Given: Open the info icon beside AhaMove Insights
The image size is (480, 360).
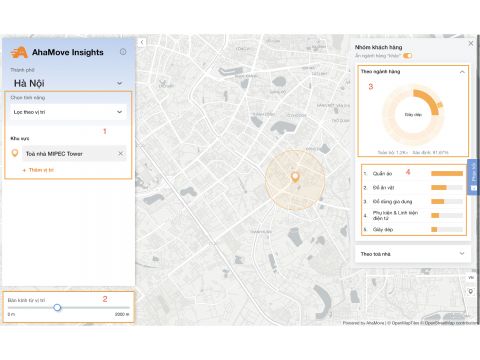Looking at the screenshot, I should [123, 52].
